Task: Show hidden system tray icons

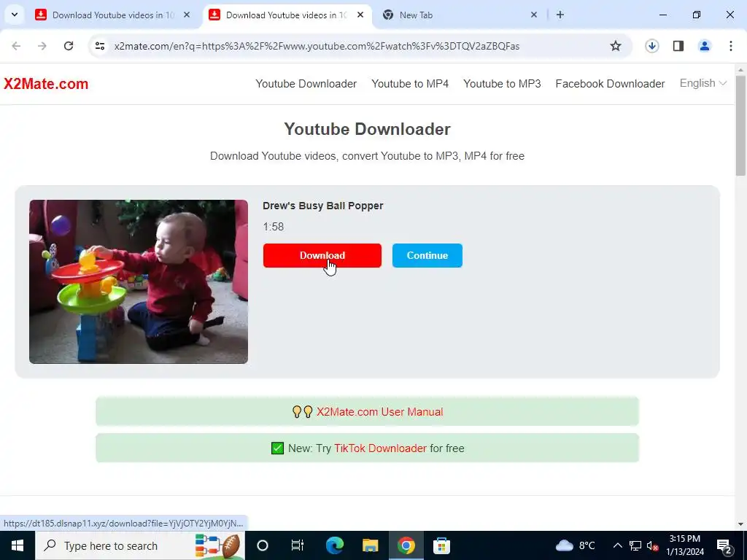Action: pos(617,545)
